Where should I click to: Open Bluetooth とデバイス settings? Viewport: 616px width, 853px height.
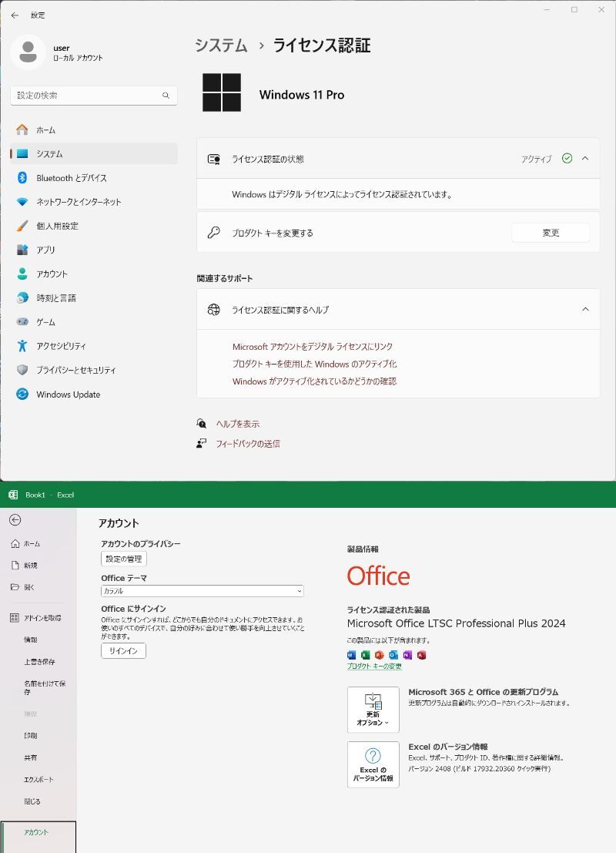click(93, 178)
